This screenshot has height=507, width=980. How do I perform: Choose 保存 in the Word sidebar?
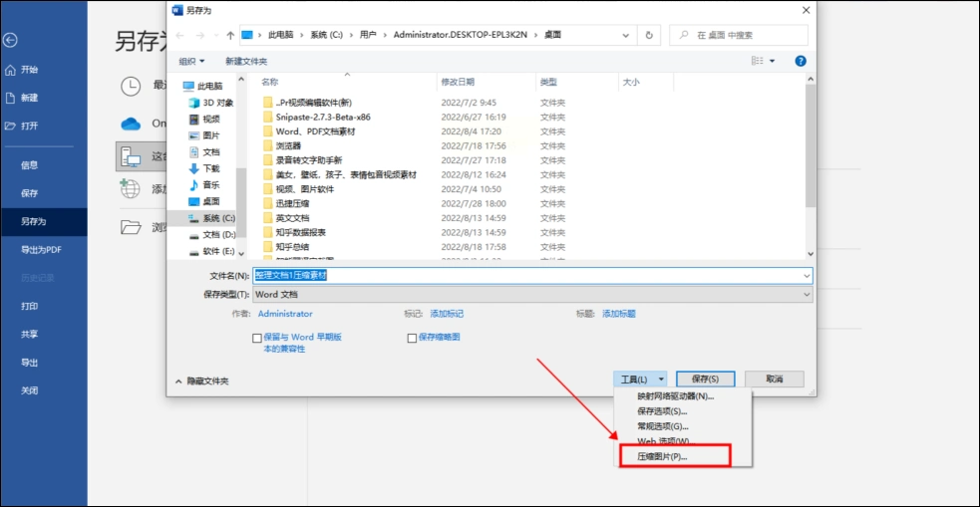pyautogui.click(x=29, y=193)
